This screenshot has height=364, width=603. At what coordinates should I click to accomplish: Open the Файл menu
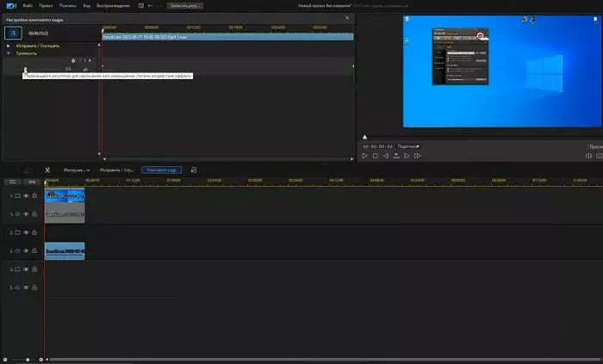point(28,5)
